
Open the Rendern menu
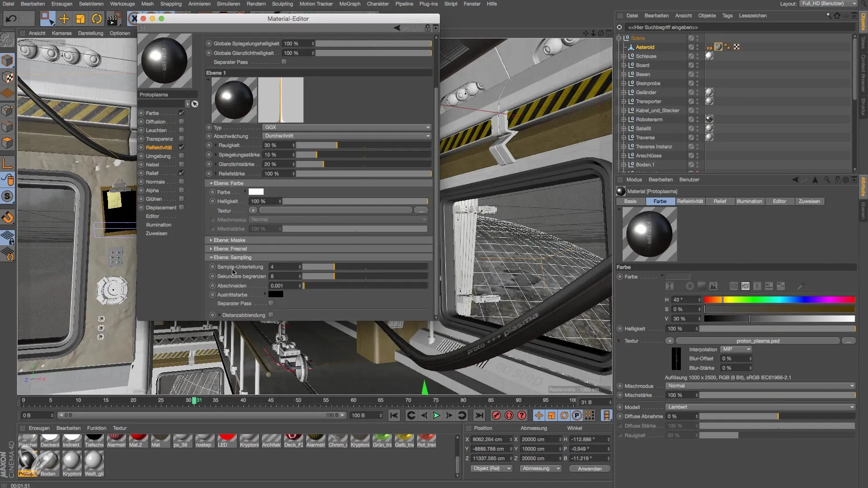point(256,4)
